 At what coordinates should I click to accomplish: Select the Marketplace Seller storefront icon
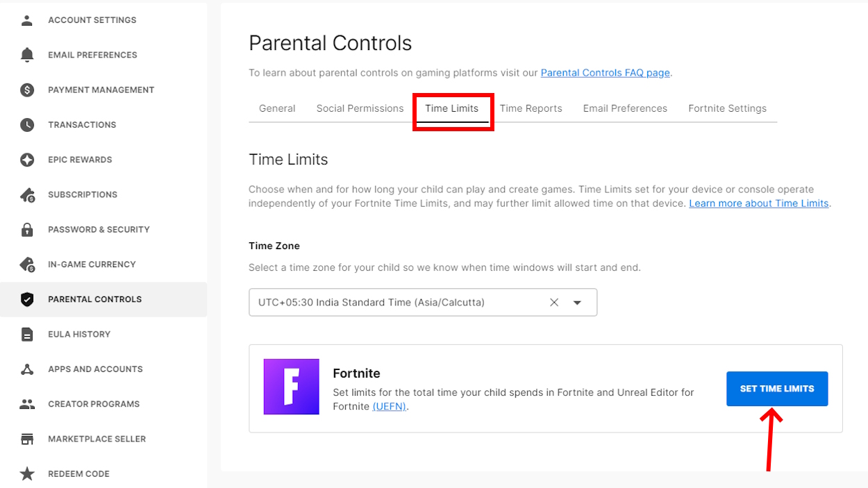click(26, 438)
